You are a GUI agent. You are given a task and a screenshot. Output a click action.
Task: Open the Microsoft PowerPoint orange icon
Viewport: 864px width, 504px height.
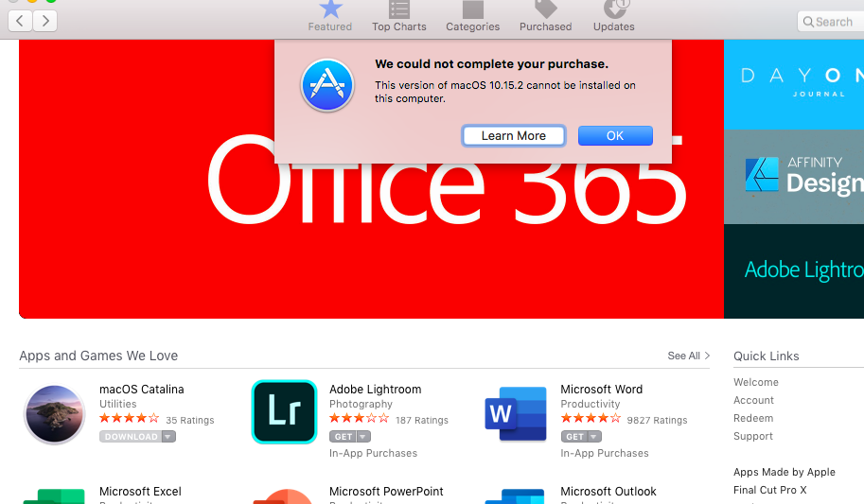click(283, 496)
